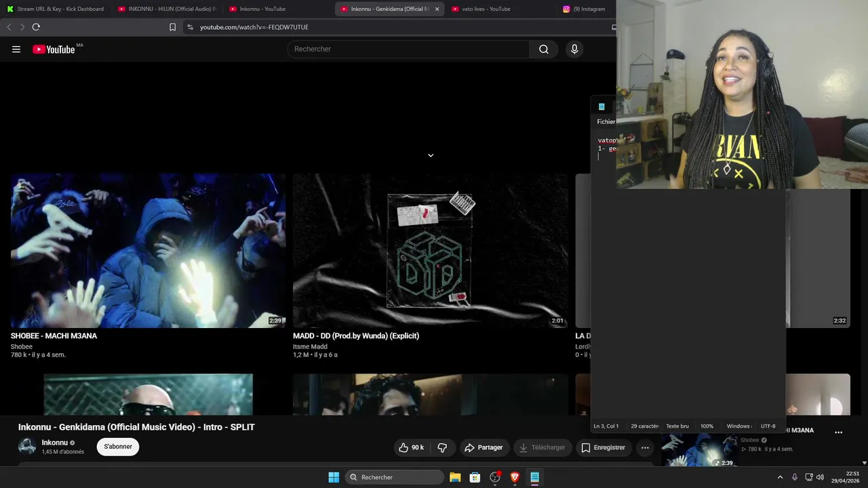Click the 1,45 M d'abonnés subscriber count
Screen dimensions: 868x488
coord(63,452)
